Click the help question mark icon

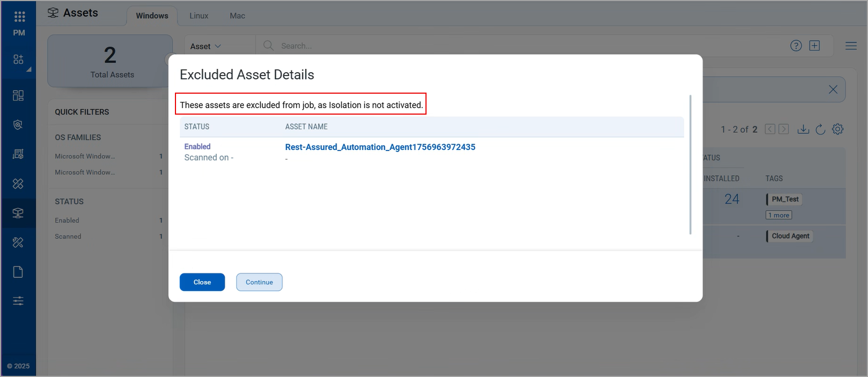[796, 46]
